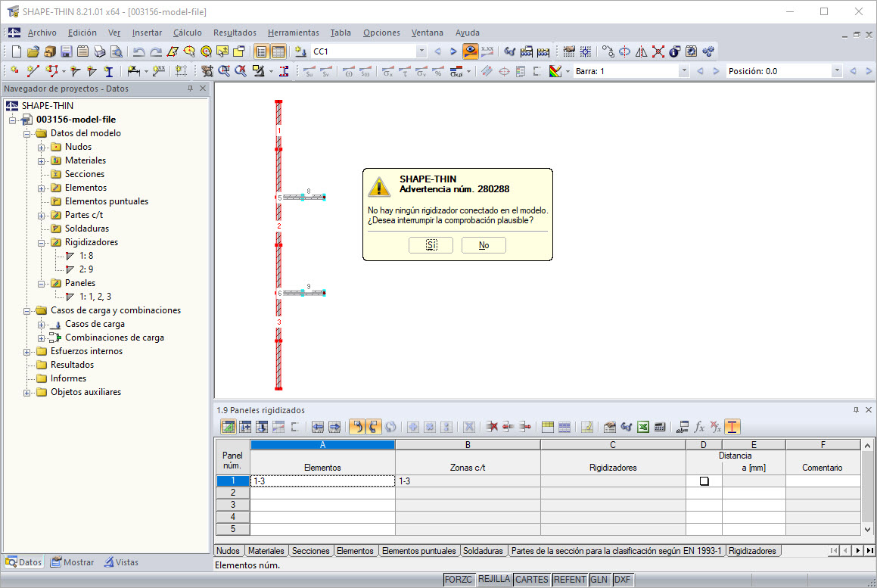The height and width of the screenshot is (588, 877).
Task: Collapse the Rigidizadores tree node
Action: 42,243
